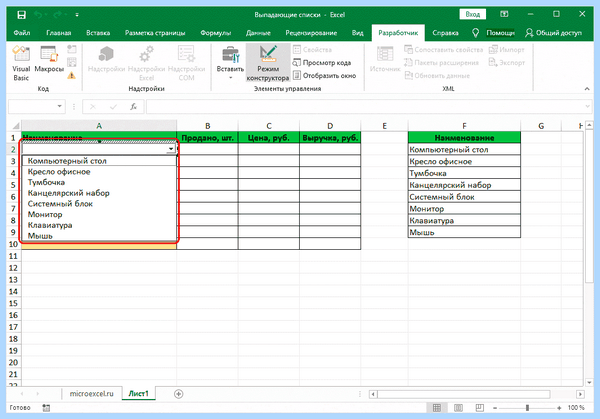Click the zoom slider handle
The image size is (600, 419).
(527, 408)
